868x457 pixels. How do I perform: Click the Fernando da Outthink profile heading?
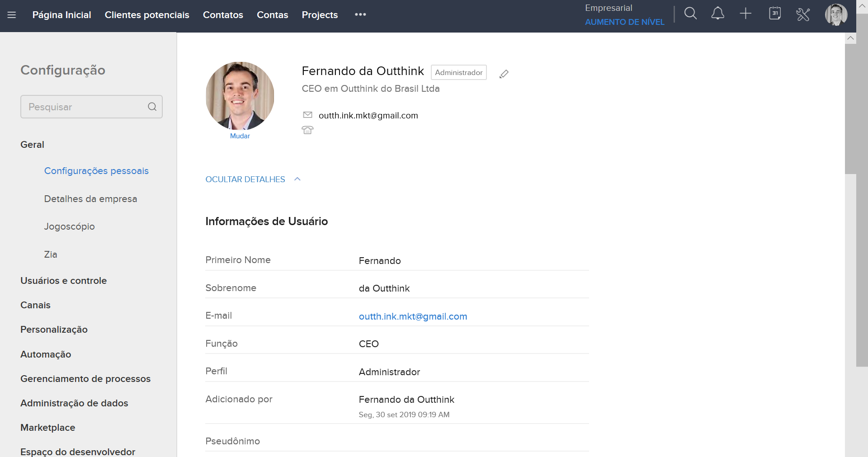[363, 71]
